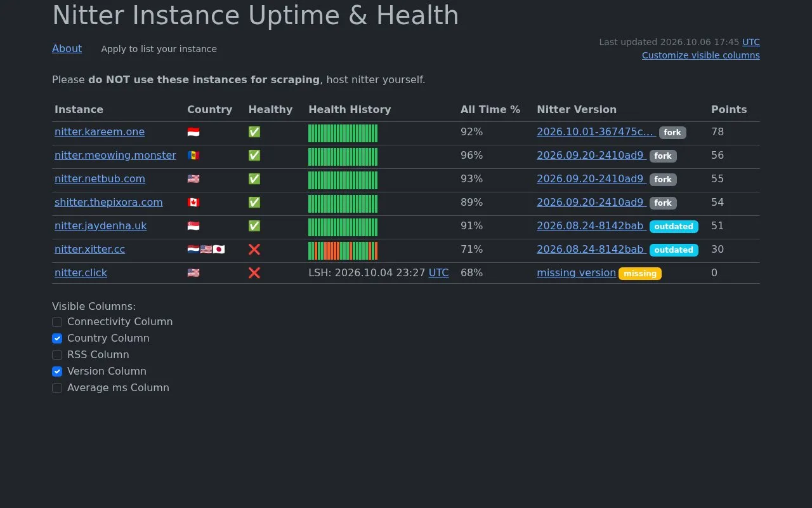Open the Customize visible columns link
The width and height of the screenshot is (812, 508).
701,55
